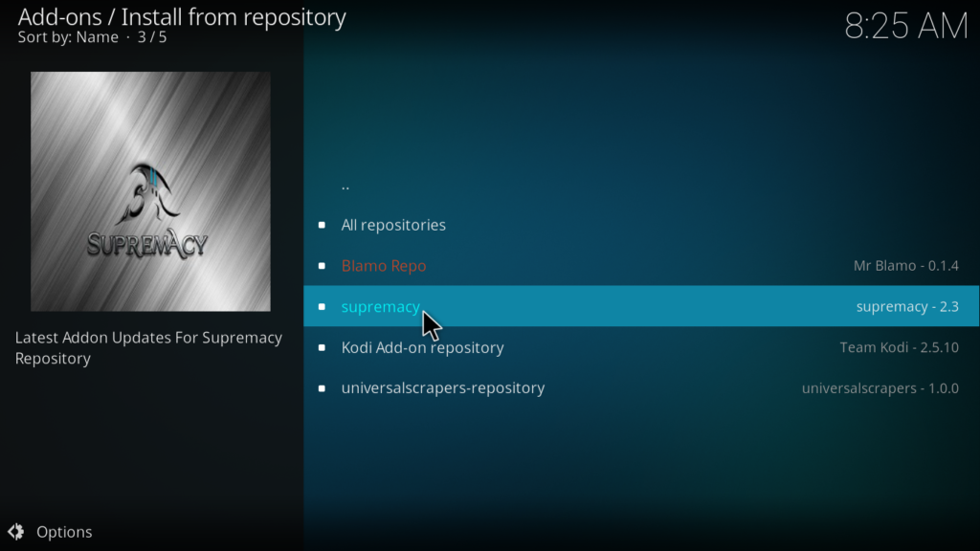
Task: Open universalscrapers-repository entry
Action: 641,388
